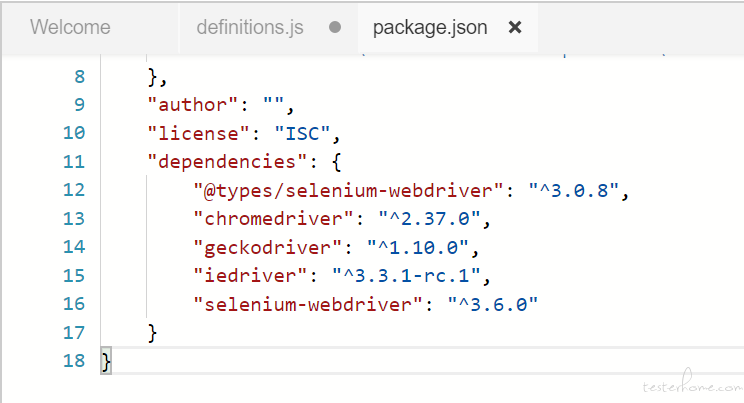Image resolution: width=744 pixels, height=403 pixels.
Task: Click the "chromedriver" key text
Action: coord(273,219)
